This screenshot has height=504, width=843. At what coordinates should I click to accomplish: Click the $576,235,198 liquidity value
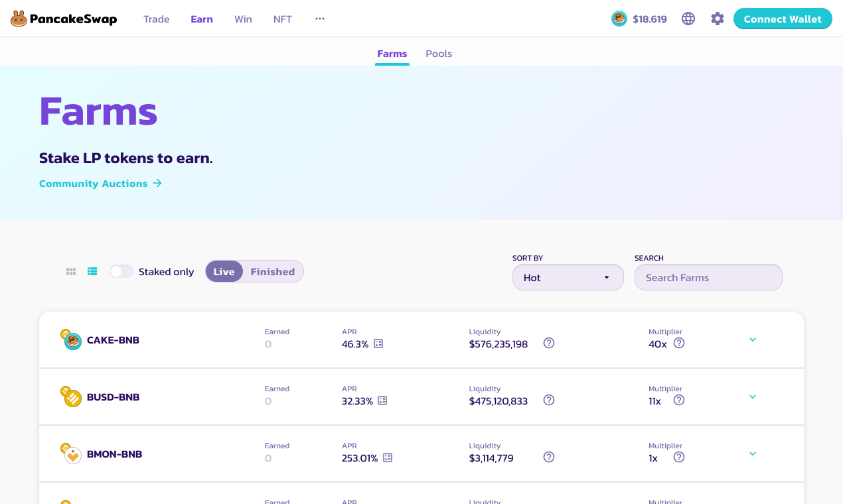498,344
